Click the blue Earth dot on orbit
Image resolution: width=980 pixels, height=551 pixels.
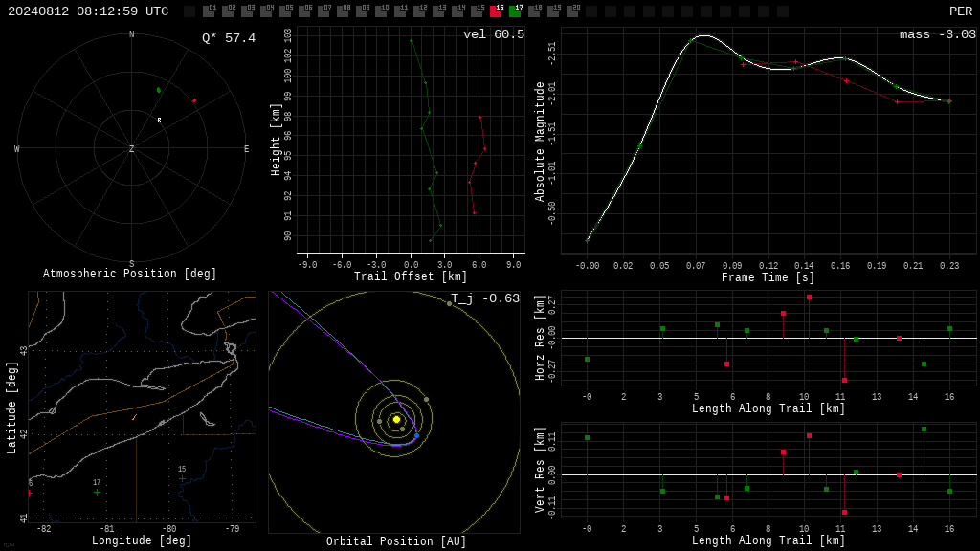[x=416, y=435]
